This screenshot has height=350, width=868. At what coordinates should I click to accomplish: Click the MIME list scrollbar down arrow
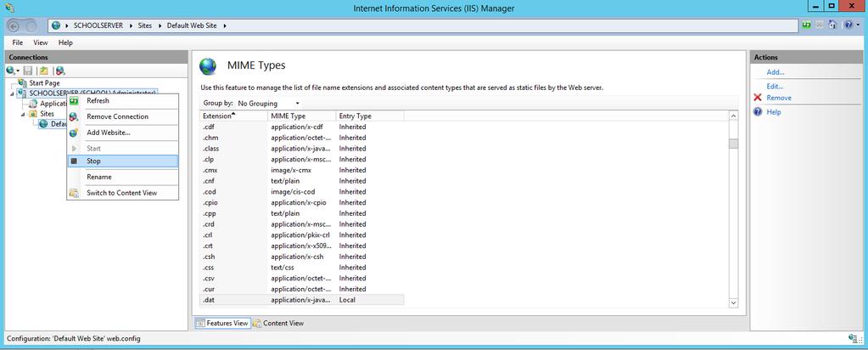[x=733, y=303]
